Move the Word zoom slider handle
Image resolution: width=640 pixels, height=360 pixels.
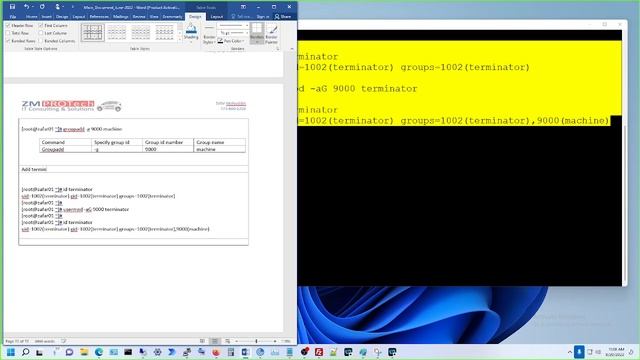(256, 341)
